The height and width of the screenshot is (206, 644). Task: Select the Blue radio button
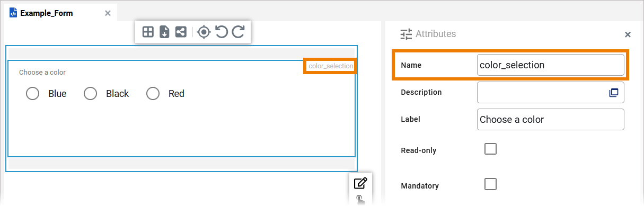[33, 94]
